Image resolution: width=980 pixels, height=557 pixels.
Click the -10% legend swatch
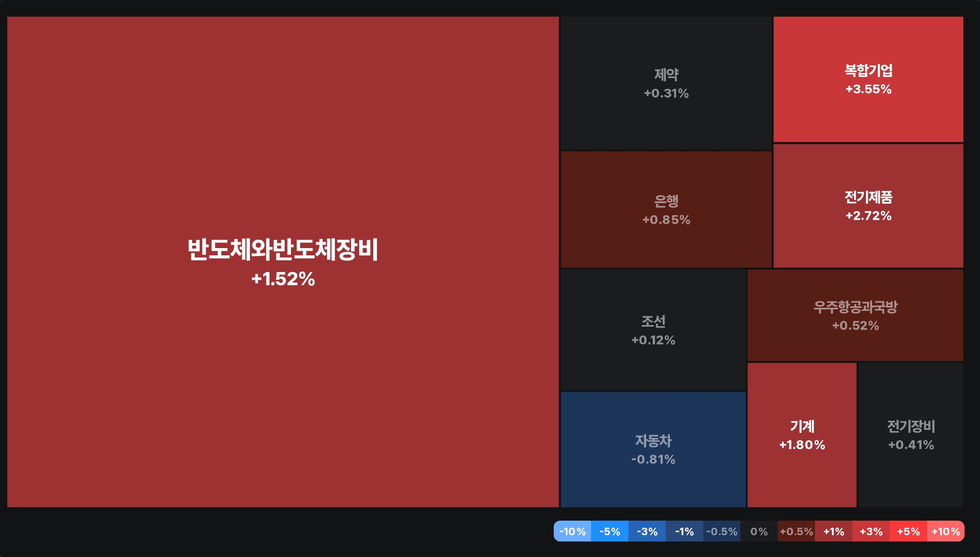(x=572, y=531)
